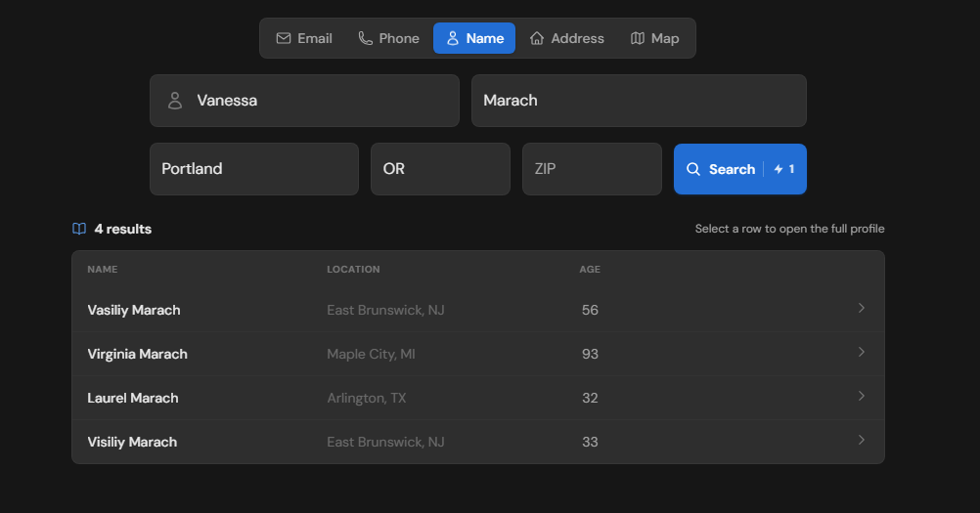980x513 pixels.
Task: Click the AGE column header
Action: point(590,270)
